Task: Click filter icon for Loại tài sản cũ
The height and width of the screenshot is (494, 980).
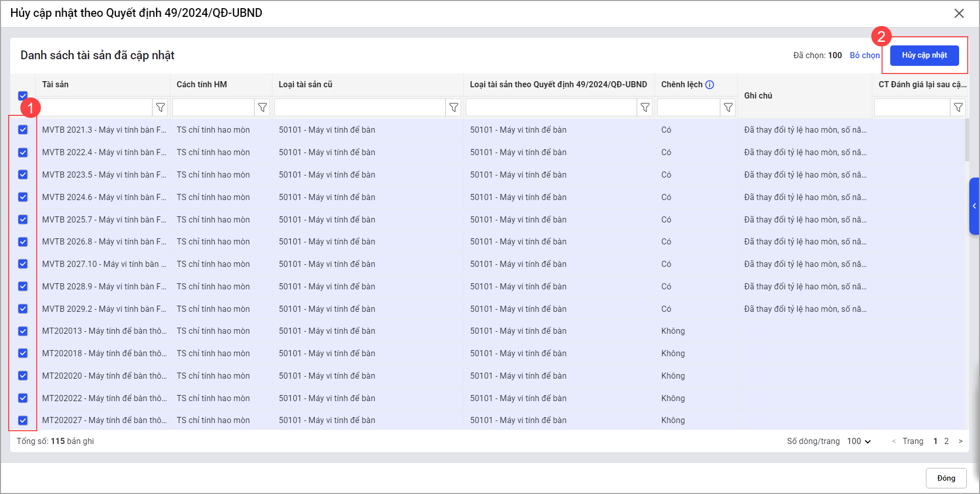Action: [x=454, y=108]
